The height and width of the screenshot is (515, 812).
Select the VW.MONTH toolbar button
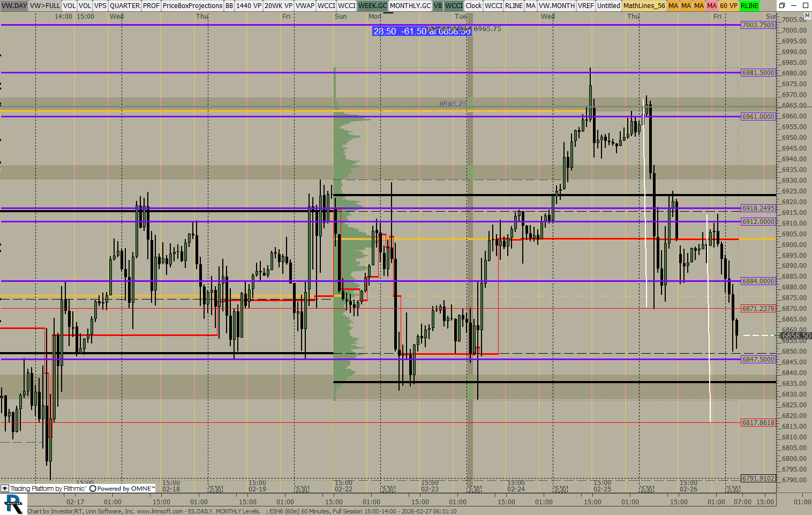tap(557, 5)
